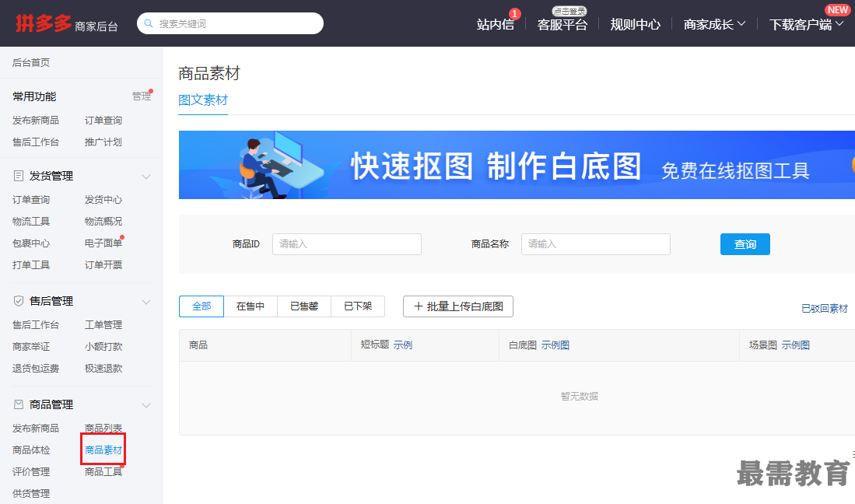
Task: Focus the top keyword search box
Action: tap(230, 23)
